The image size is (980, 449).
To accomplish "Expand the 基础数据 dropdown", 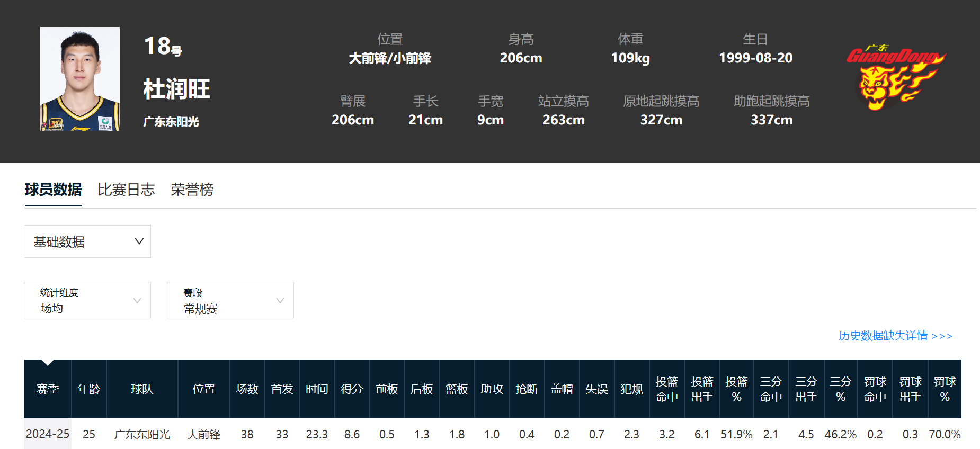I will click(x=87, y=241).
